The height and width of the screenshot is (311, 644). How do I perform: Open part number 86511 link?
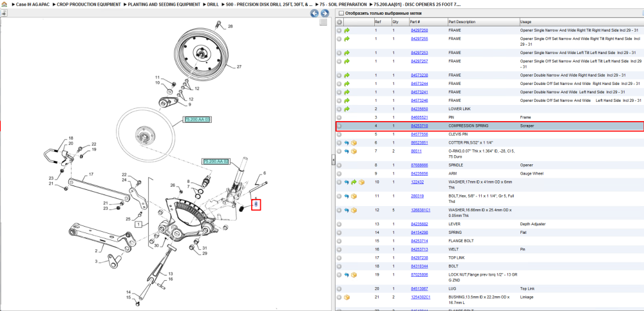coord(415,151)
